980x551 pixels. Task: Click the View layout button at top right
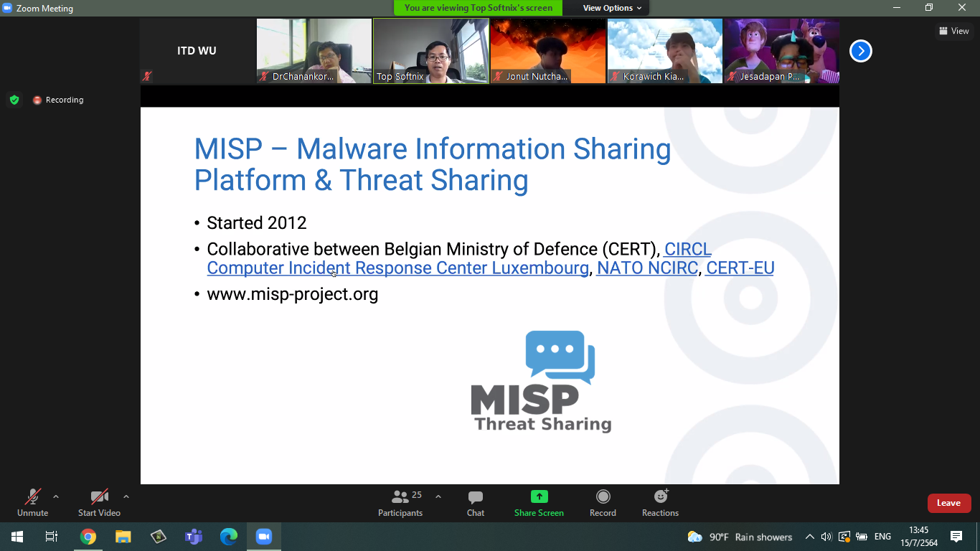pos(954,31)
